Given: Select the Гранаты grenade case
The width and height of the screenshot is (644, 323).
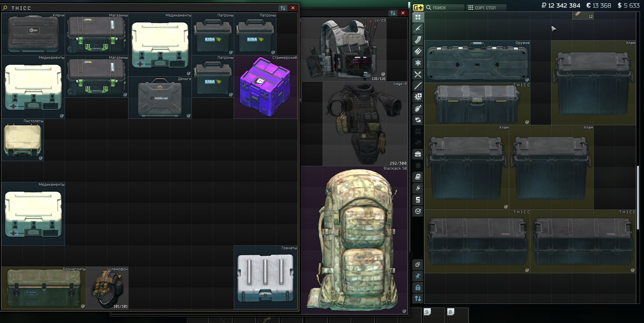Looking at the screenshot, I should point(266,277).
